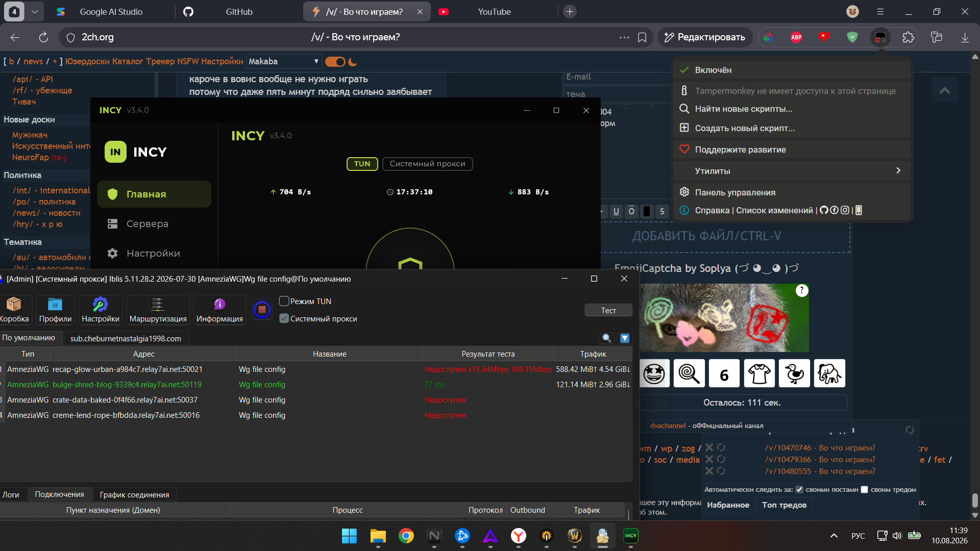Open the blue filter dropdown arrow in Iblis

625,338
